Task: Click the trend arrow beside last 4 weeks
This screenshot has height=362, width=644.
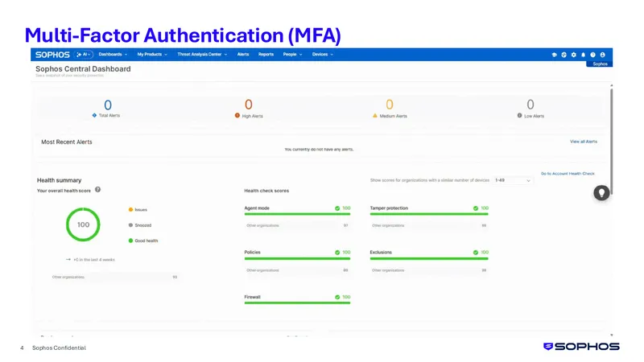Action: 68,259
